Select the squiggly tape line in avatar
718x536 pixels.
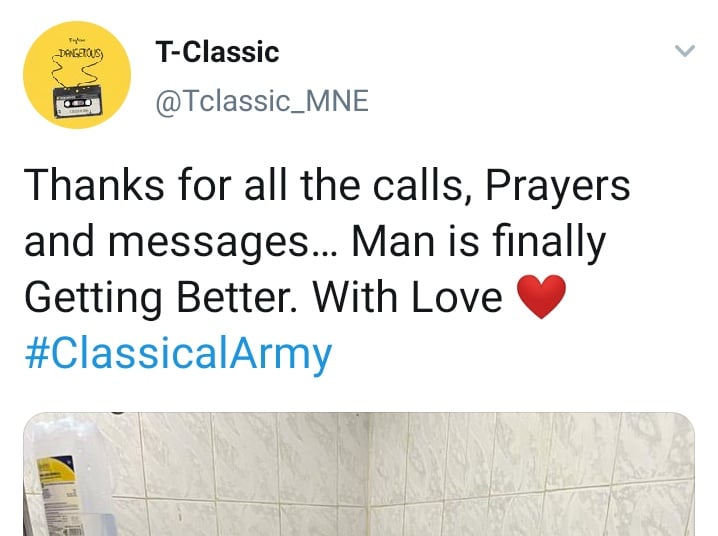(77, 76)
